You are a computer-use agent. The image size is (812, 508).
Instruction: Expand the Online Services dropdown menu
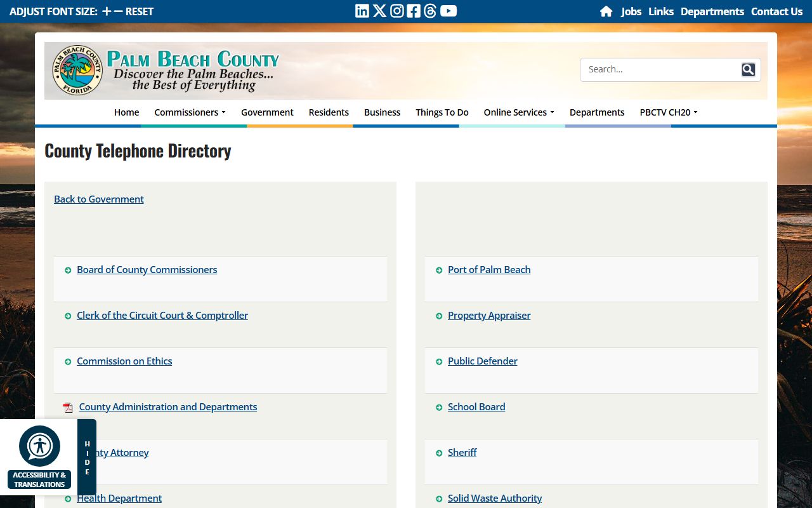519,112
